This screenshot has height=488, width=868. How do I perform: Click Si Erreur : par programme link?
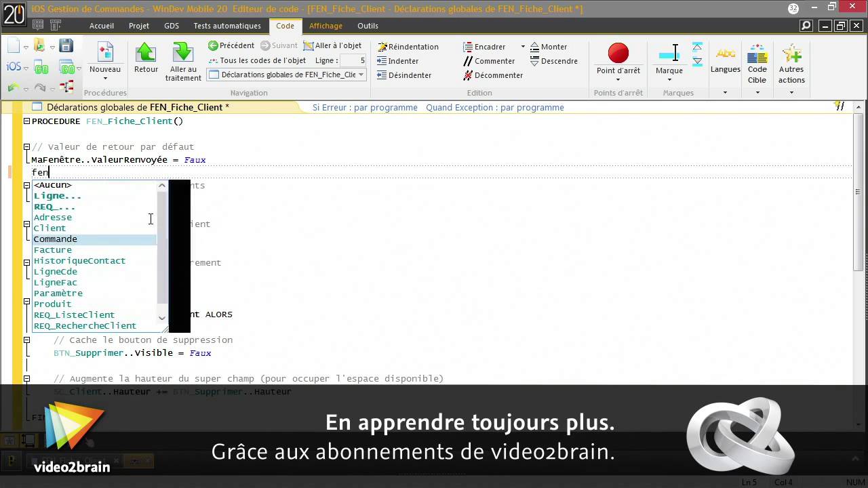coord(365,107)
